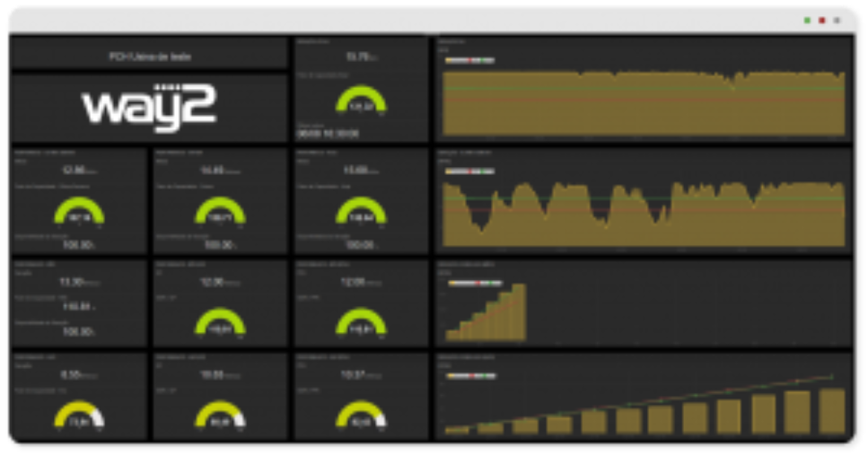Click the 13.30 reading in the gauge-less panel
Image resolution: width=868 pixels, height=455 pixels.
click(71, 281)
